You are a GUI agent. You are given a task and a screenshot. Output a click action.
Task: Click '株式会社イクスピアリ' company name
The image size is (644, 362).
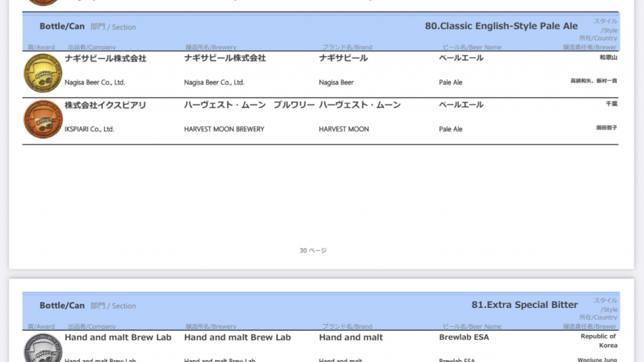[105, 105]
